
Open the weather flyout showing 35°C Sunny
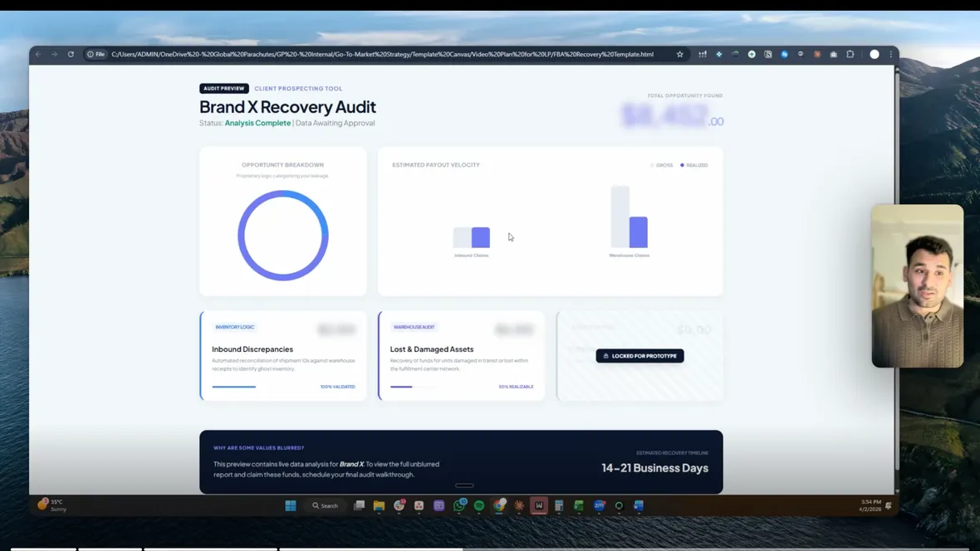point(51,505)
